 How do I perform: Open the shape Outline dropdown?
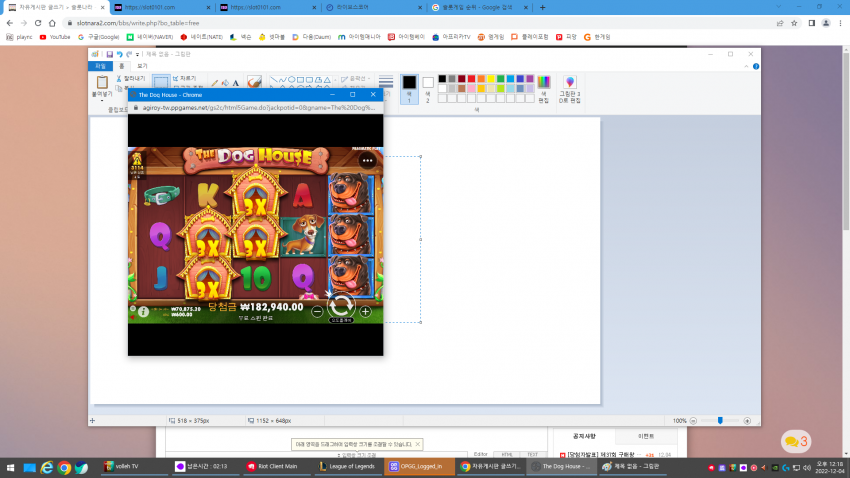[x=356, y=79]
